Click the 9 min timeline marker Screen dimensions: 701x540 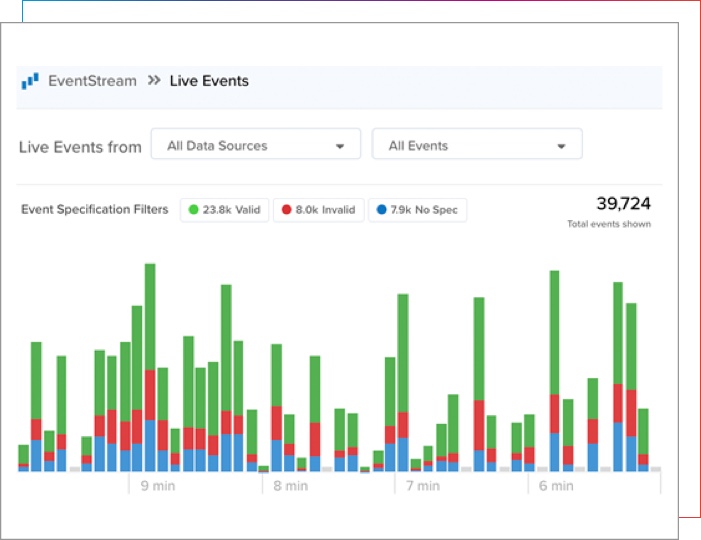coord(157,486)
